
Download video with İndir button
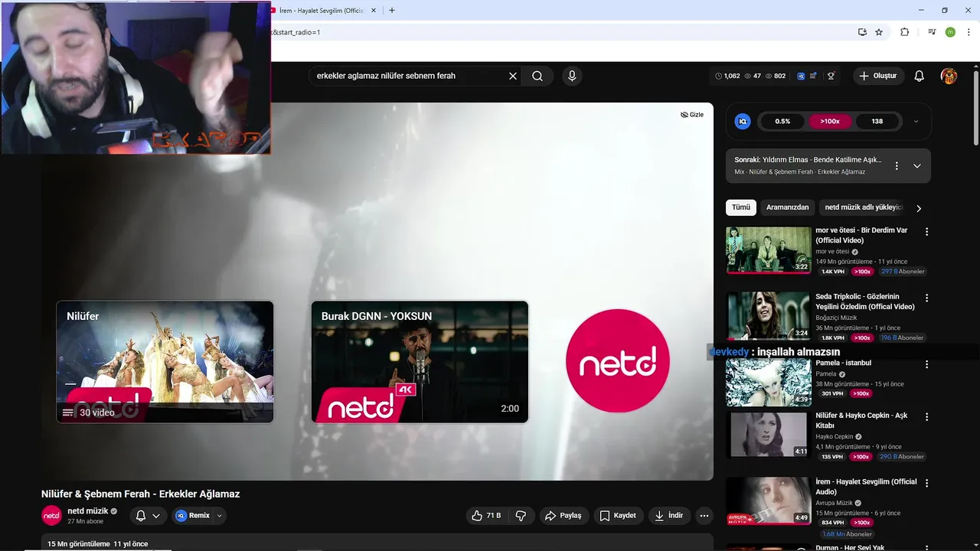click(668, 516)
